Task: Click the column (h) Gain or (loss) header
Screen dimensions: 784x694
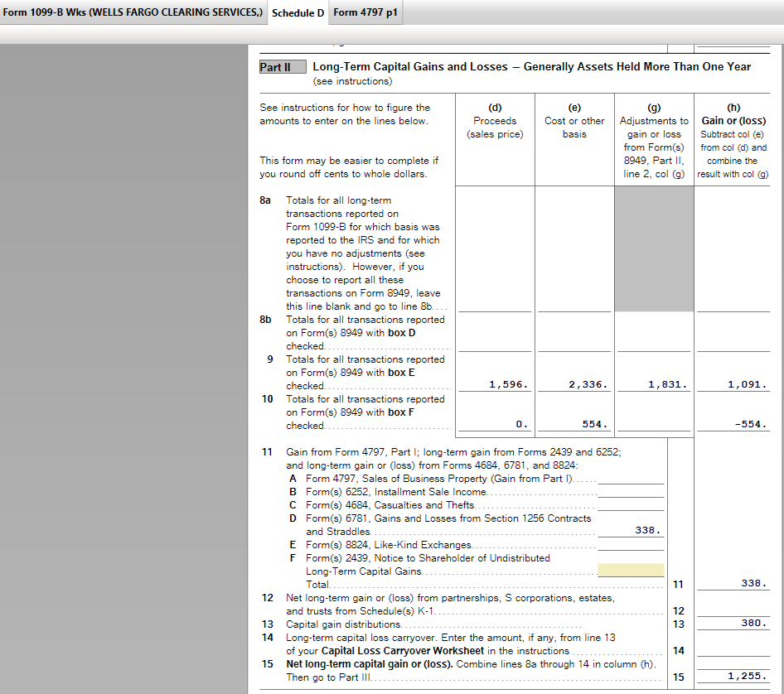Action: click(x=733, y=141)
